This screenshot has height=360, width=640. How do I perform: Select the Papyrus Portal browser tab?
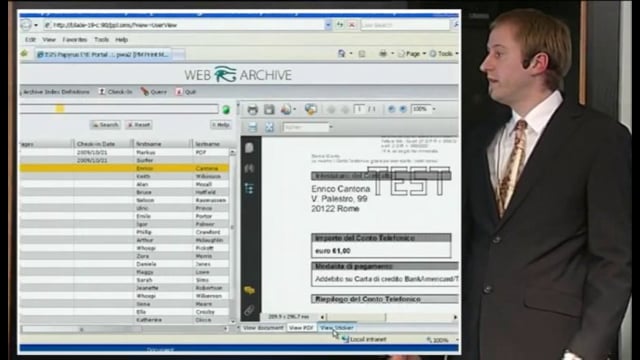pos(103,54)
